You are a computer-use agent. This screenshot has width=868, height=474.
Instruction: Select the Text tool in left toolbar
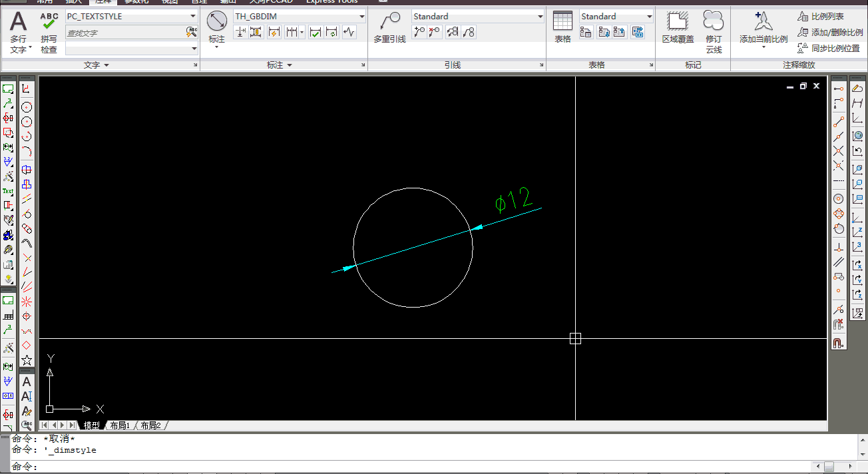pos(8,191)
